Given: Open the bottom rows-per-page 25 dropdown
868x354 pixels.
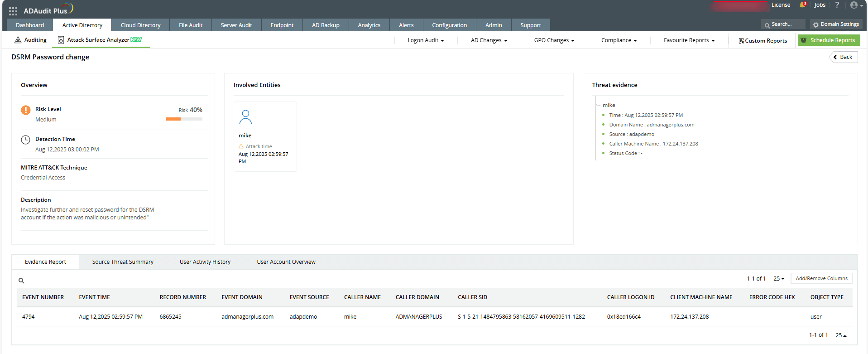Looking at the screenshot, I should (841, 335).
